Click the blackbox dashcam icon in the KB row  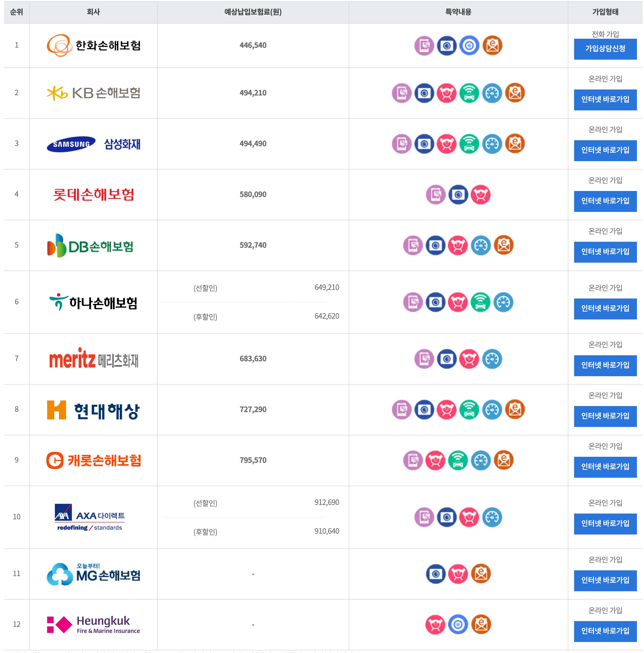[424, 93]
